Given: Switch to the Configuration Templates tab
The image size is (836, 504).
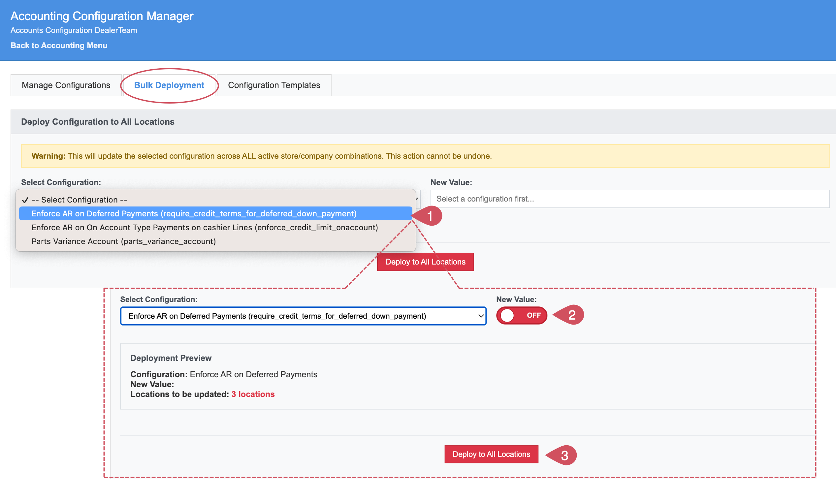Looking at the screenshot, I should 274,85.
